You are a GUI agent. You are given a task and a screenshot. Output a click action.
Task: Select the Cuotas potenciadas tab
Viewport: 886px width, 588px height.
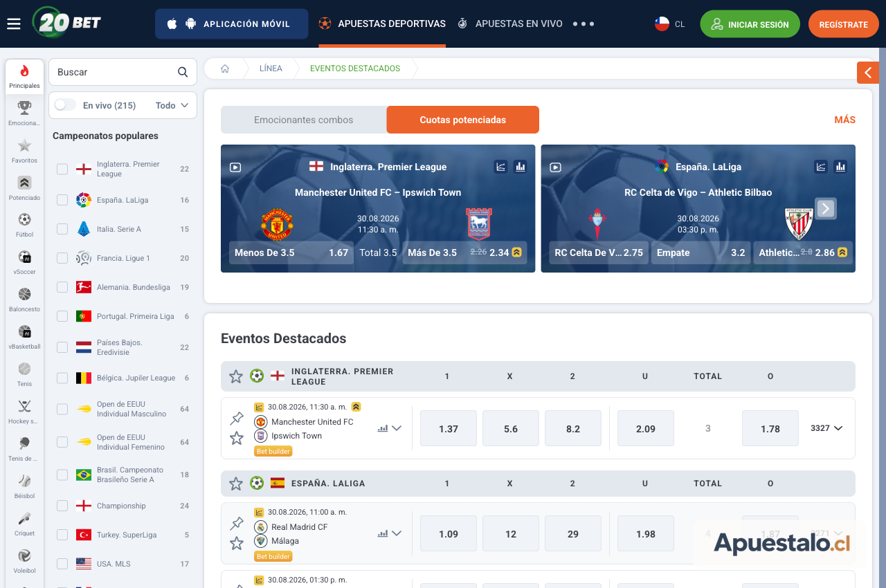[463, 120]
